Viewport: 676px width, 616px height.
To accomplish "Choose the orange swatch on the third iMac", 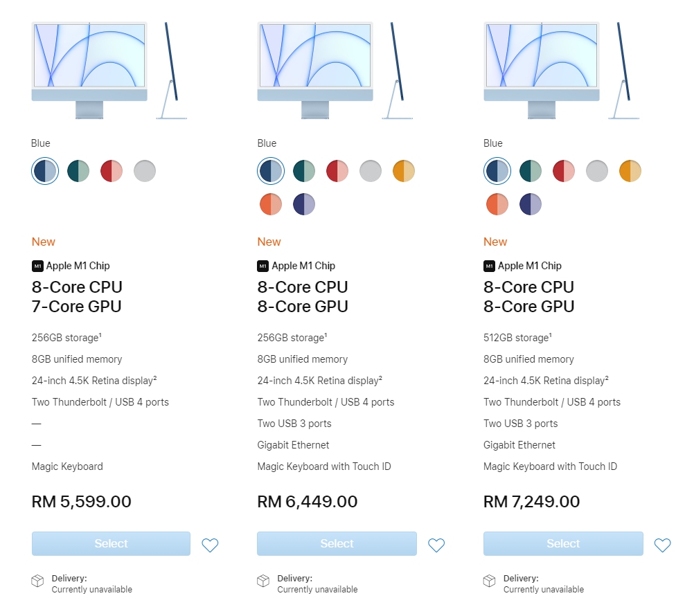I will [x=497, y=203].
